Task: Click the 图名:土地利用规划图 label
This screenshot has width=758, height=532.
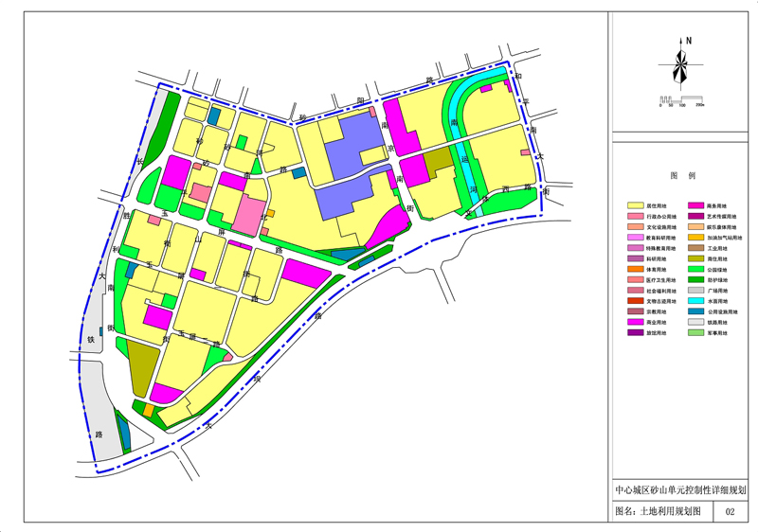Action: pyautogui.click(x=658, y=511)
